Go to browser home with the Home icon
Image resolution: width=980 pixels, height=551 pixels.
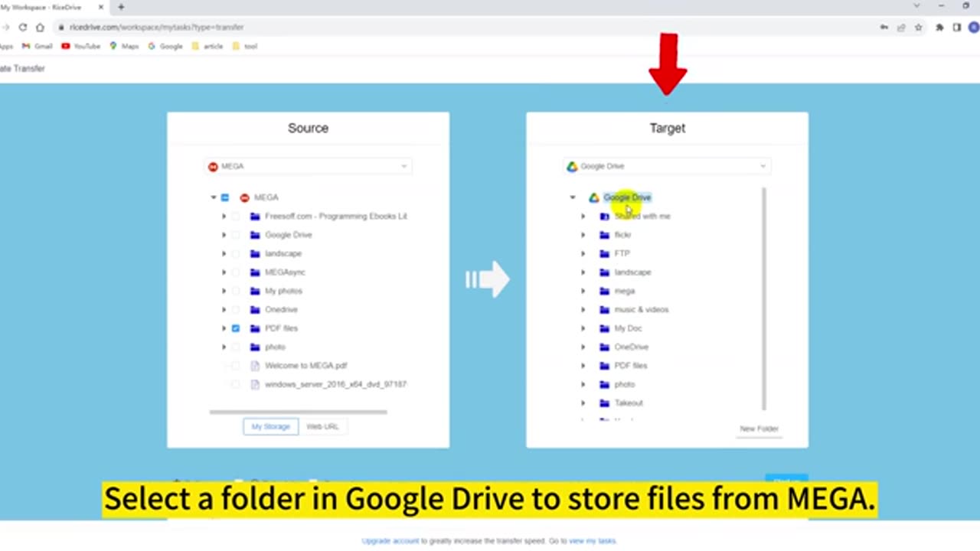[x=40, y=27]
